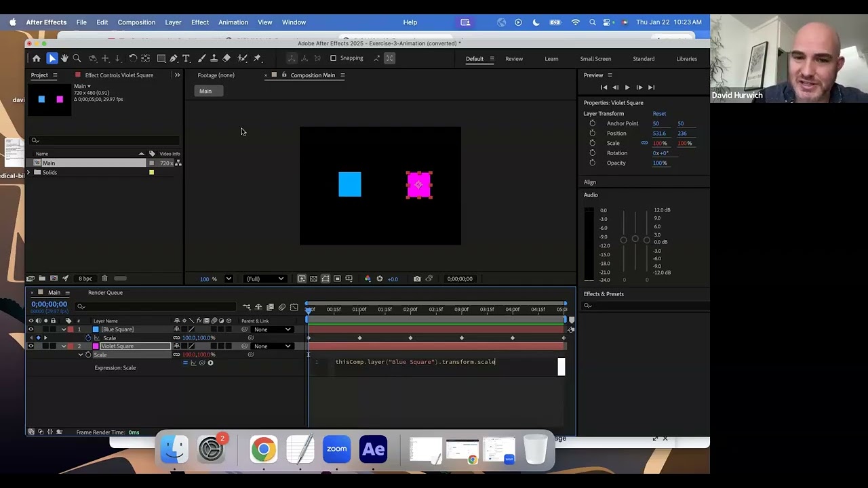Screen dimensions: 868x488
Task: Switch to Footage (none) tab
Action: point(216,75)
